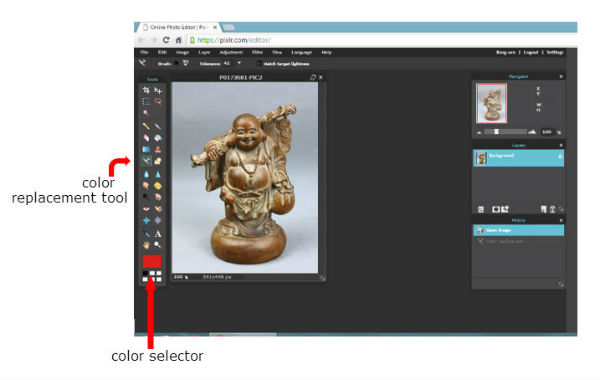Select the Type text tool

[158, 233]
